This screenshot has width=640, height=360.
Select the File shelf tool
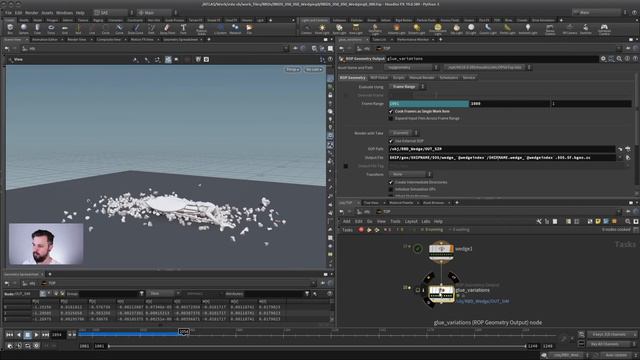coord(249,29)
